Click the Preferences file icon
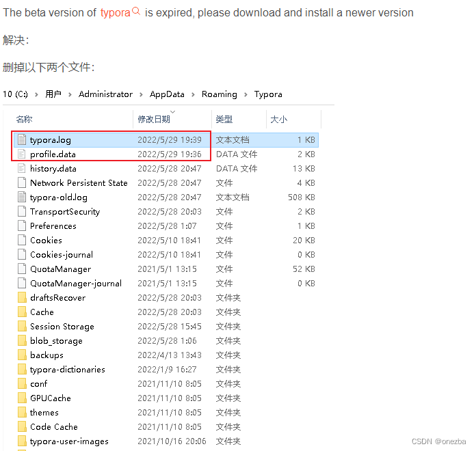 22,225
